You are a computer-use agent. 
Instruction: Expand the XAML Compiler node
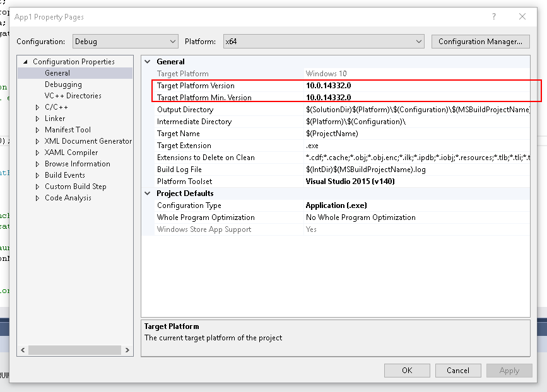point(37,153)
